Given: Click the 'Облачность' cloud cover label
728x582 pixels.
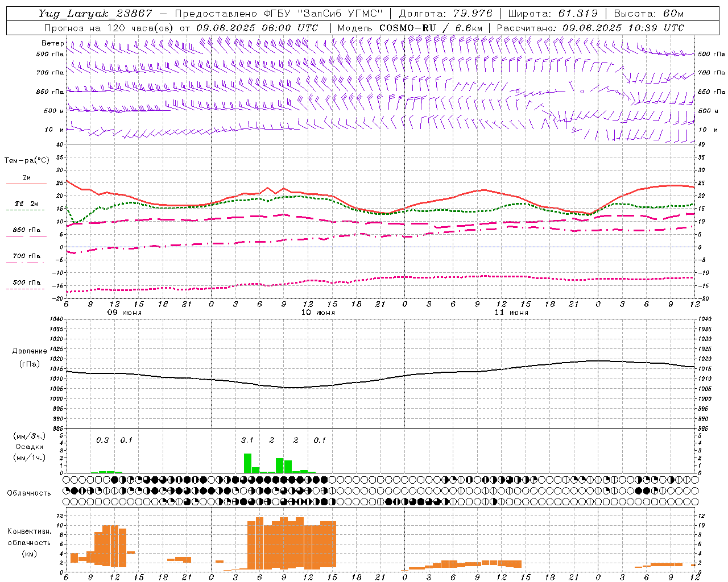Looking at the screenshot, I should (x=29, y=493).
